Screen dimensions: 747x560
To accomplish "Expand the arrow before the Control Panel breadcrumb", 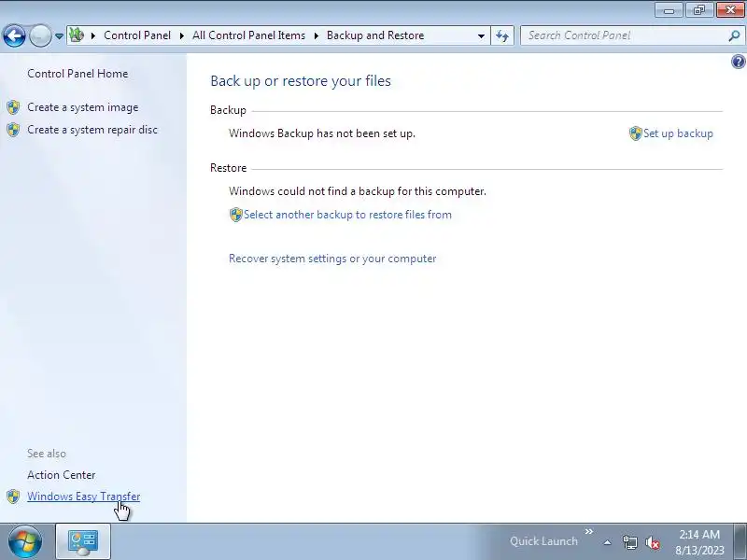I will coord(93,35).
